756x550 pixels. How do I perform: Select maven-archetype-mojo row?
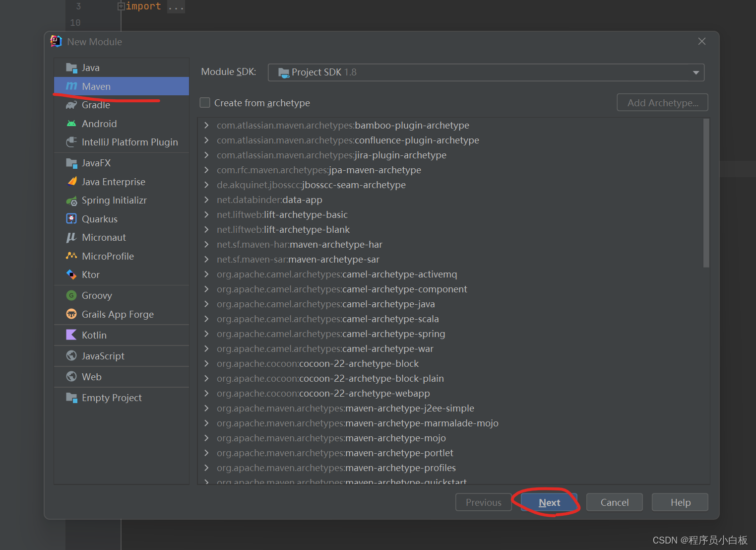click(450, 438)
